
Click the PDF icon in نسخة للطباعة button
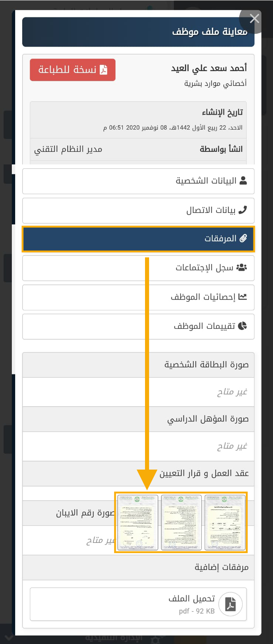pyautogui.click(x=104, y=70)
